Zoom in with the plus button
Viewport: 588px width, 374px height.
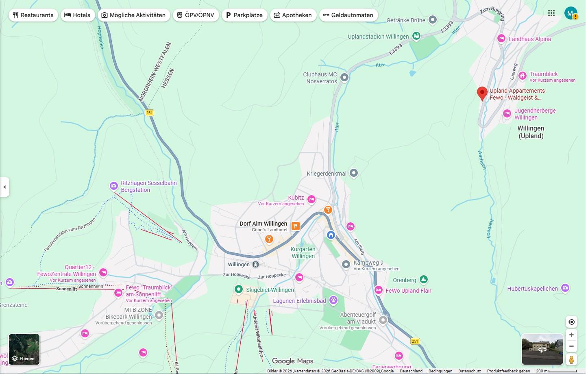(x=571, y=335)
